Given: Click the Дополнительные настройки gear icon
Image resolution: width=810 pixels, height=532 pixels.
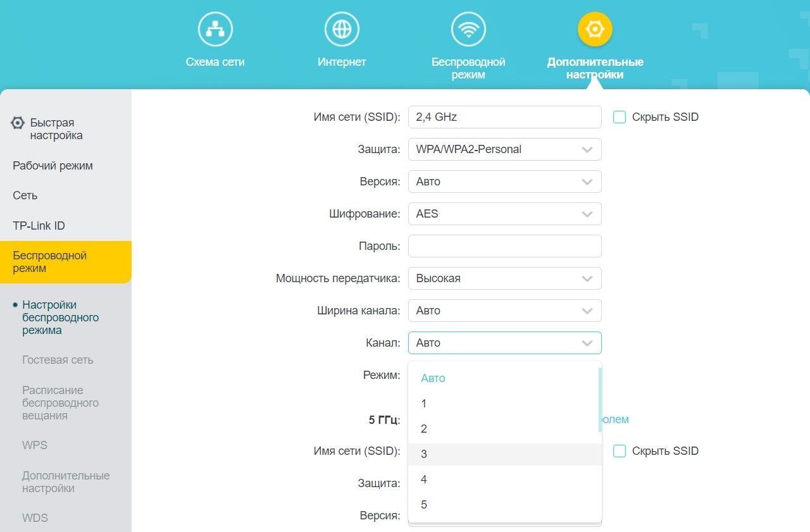Looking at the screenshot, I should click(x=595, y=30).
